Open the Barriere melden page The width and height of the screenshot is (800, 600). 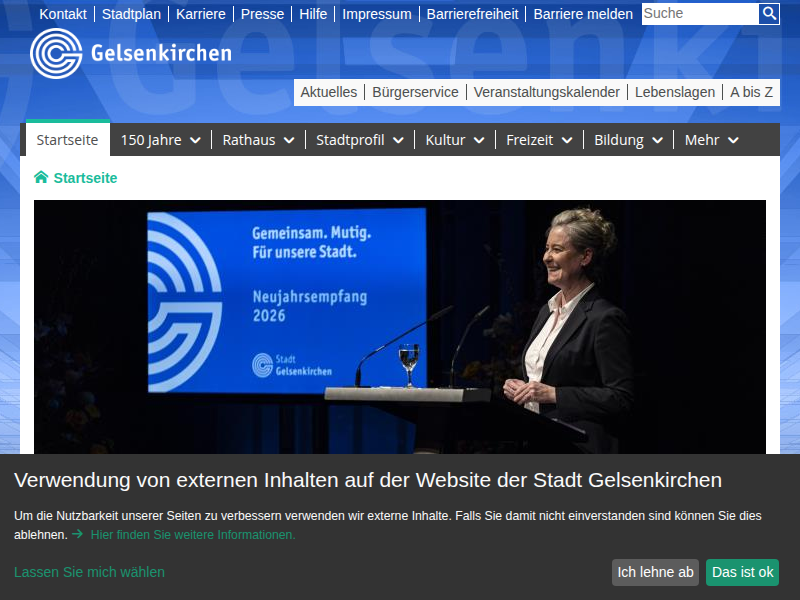point(583,14)
